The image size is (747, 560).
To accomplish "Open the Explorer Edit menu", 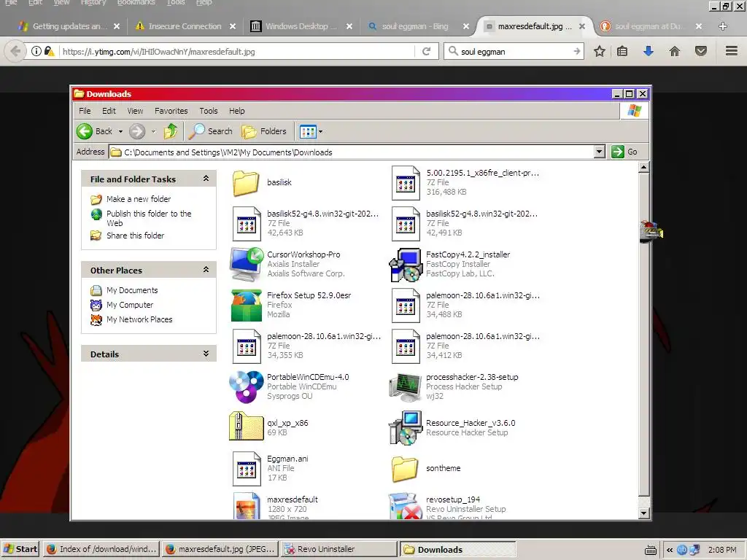I will point(109,111).
